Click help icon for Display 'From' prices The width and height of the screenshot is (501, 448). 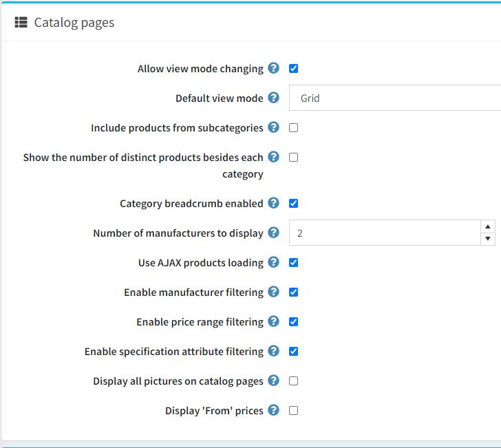tap(274, 410)
